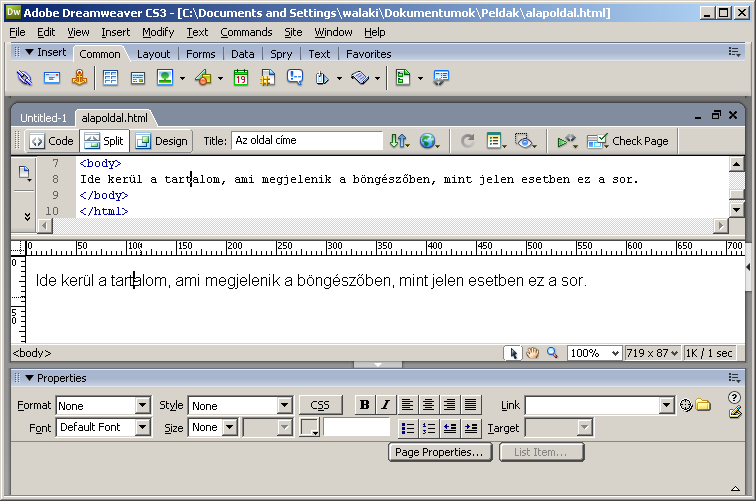Collapse the Insert bar
Image resolution: width=756 pixels, height=501 pixels.
tap(29, 52)
